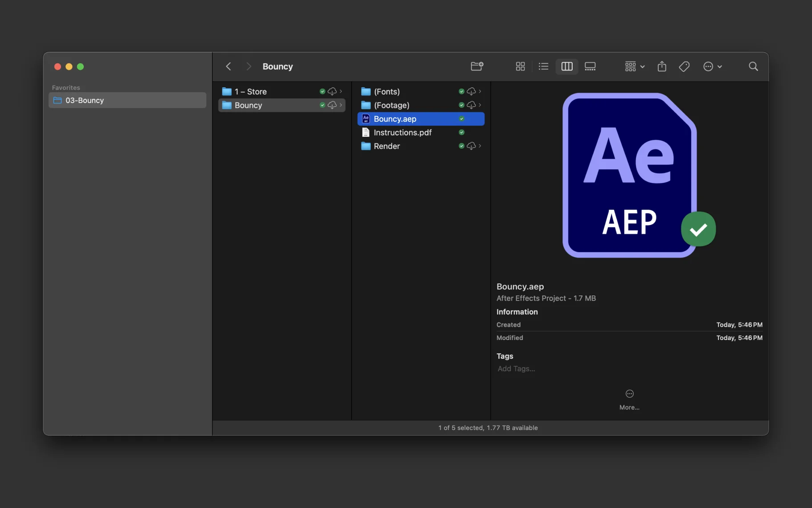Click the cloud download icon for 1 – Store
812x508 pixels.
(332, 91)
